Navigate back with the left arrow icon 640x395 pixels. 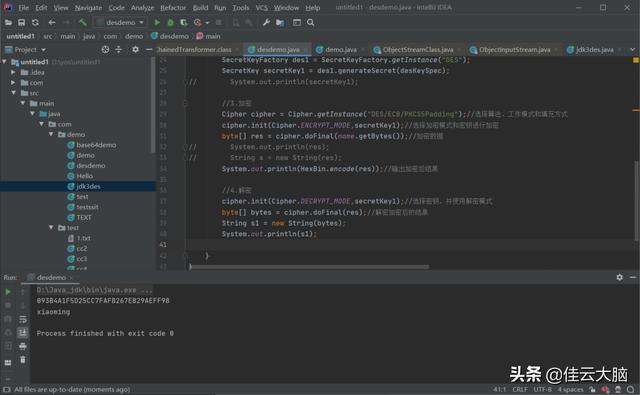pos(52,22)
